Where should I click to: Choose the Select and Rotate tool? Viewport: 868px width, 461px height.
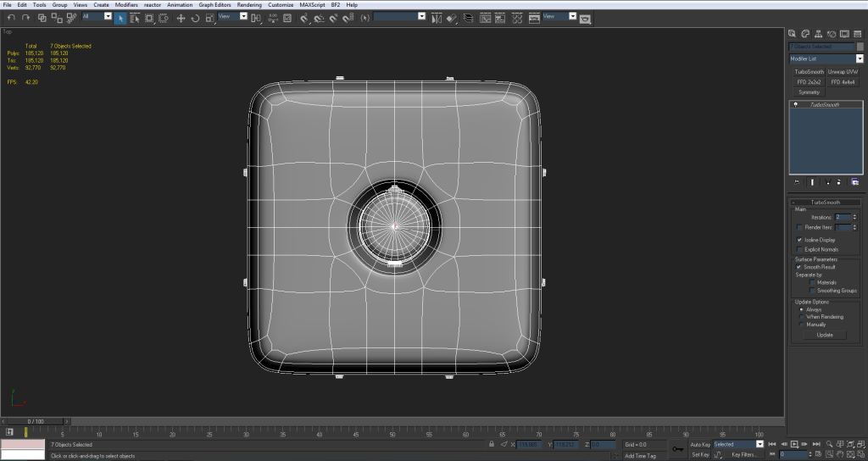196,17
